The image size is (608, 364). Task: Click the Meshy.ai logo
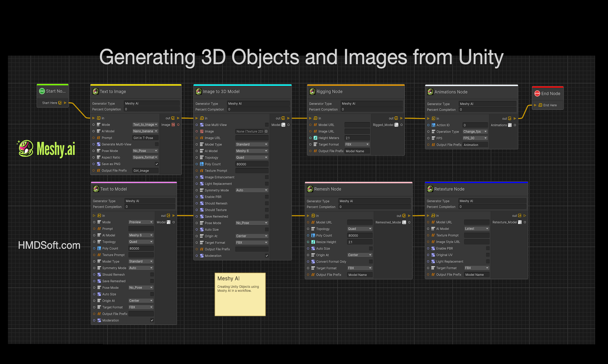47,149
